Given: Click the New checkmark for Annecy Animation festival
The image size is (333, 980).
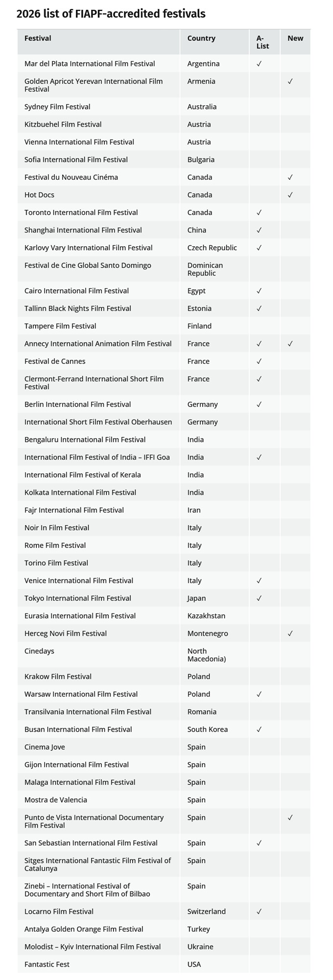Looking at the screenshot, I should [x=290, y=344].
